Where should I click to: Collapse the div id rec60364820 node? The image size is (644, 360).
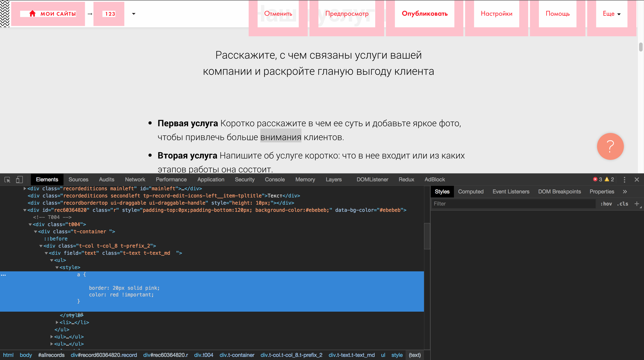click(25, 210)
